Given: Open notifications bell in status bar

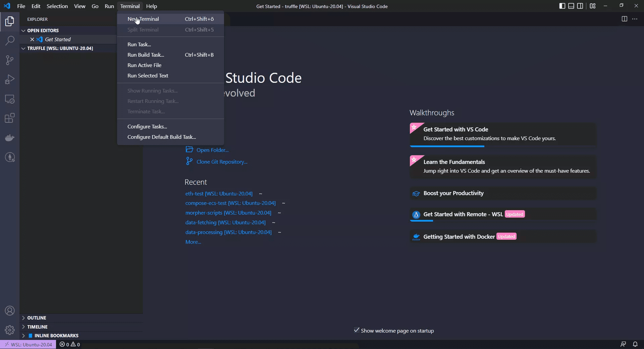Looking at the screenshot, I should coord(635,344).
